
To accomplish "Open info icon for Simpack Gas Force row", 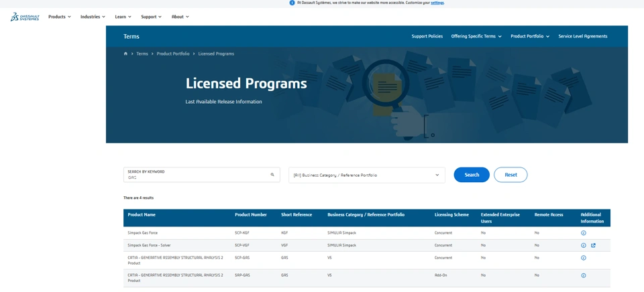I will pos(584,233).
